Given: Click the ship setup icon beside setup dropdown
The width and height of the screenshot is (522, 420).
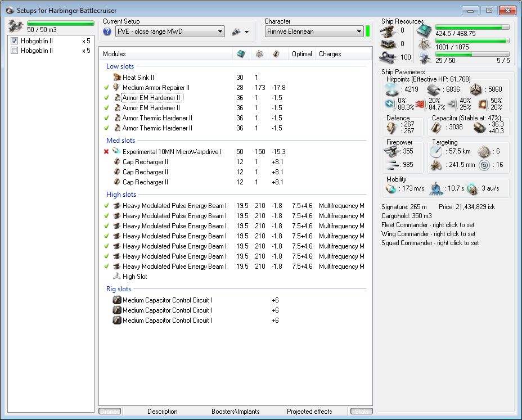Looking at the screenshot, I should click(x=236, y=31).
